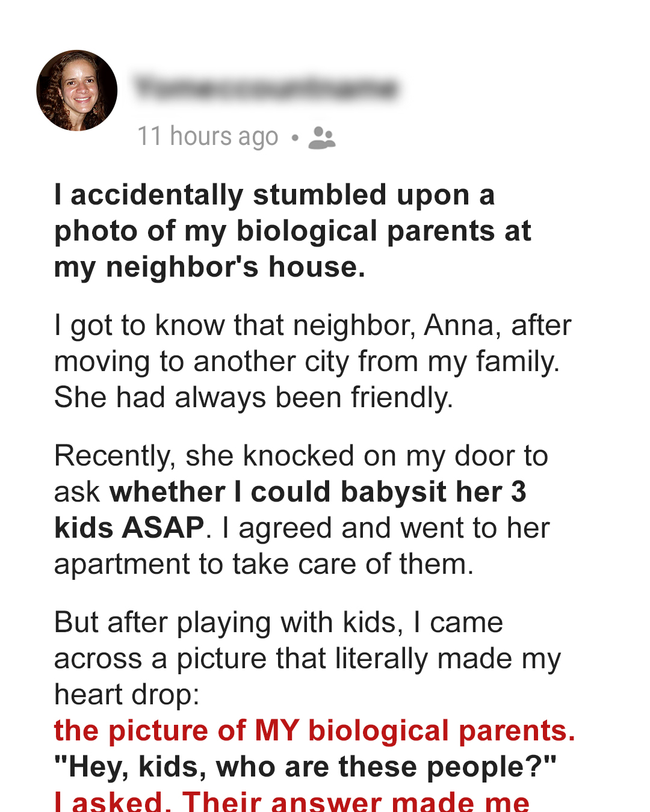Open the poster's profile picture
650x812 pixels.
pyautogui.click(x=77, y=90)
